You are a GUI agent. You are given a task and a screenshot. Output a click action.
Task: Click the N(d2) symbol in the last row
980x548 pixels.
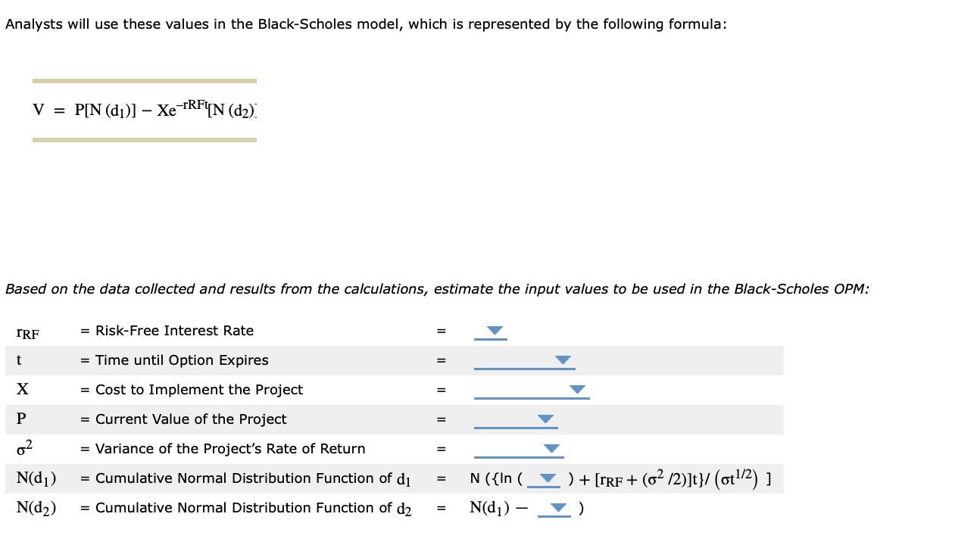(36, 508)
